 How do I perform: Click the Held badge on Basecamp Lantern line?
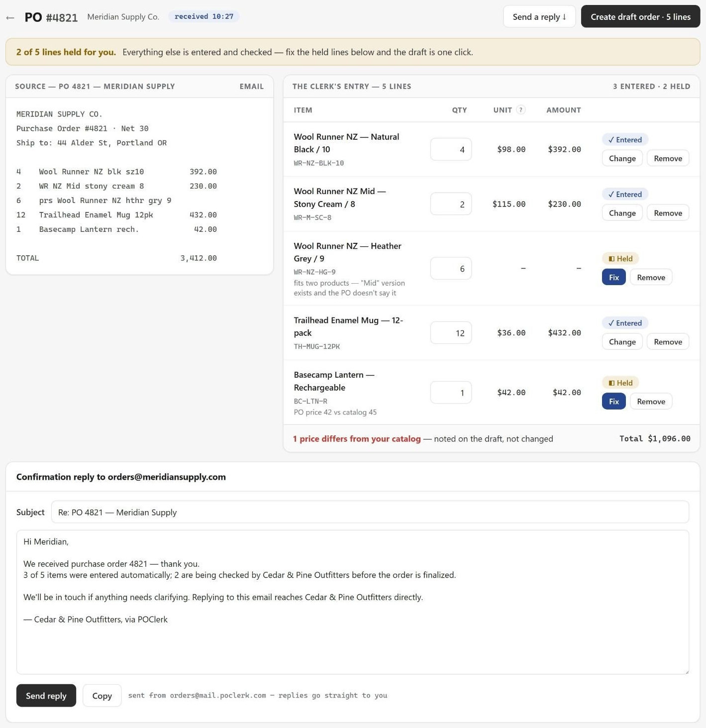[x=620, y=383]
